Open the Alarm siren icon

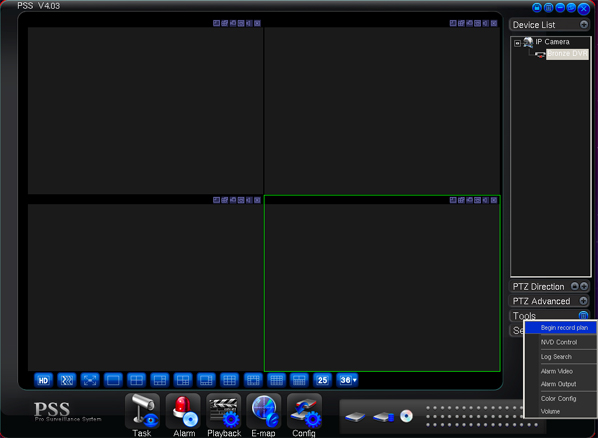[x=183, y=411]
